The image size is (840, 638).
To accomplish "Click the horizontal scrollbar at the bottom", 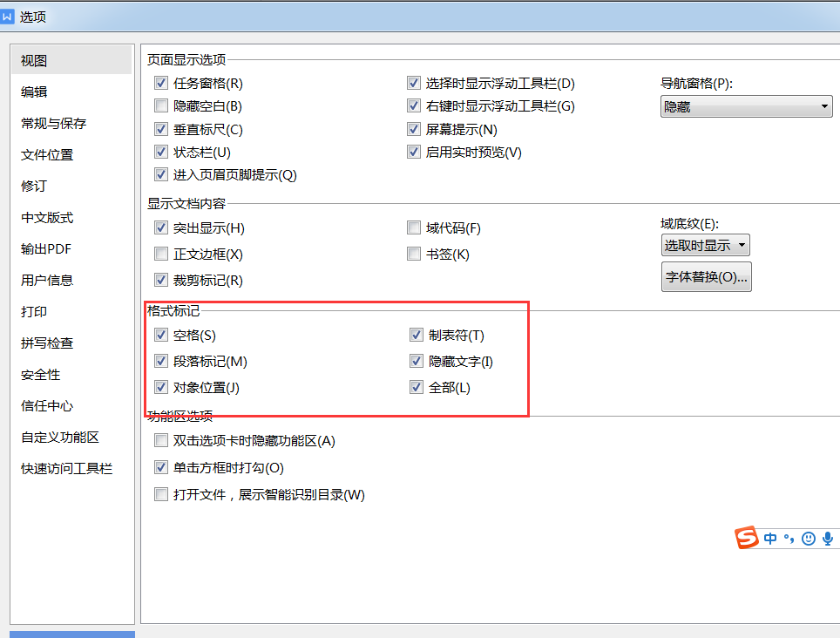I will point(71,635).
